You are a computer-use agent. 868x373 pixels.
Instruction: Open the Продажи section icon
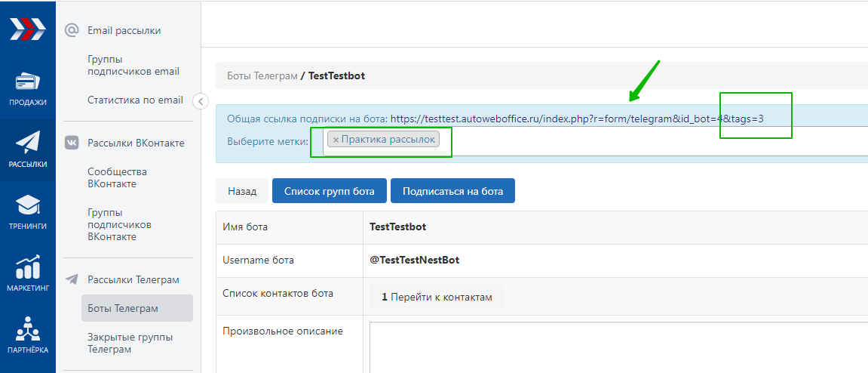pyautogui.click(x=28, y=82)
